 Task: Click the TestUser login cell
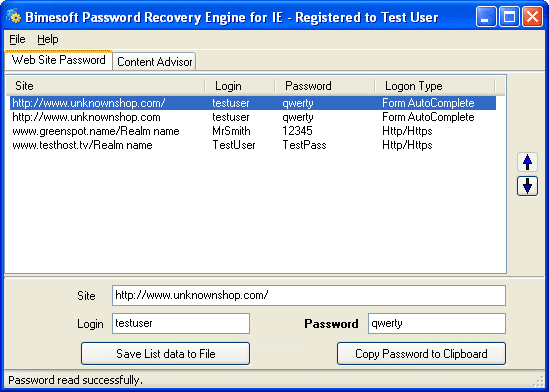234,145
